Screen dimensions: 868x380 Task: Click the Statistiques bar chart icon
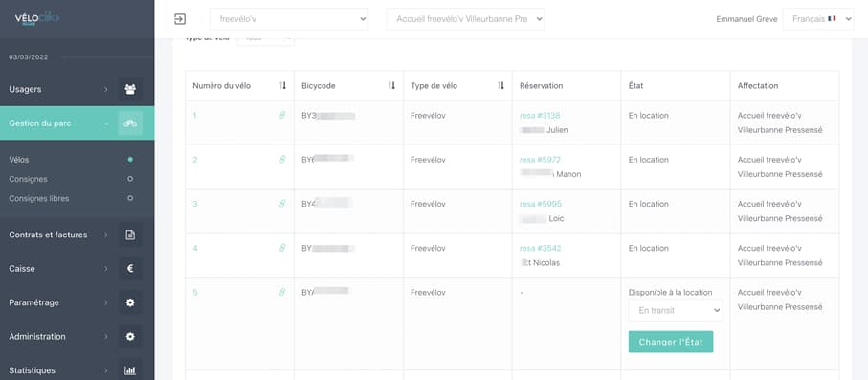pyautogui.click(x=130, y=370)
